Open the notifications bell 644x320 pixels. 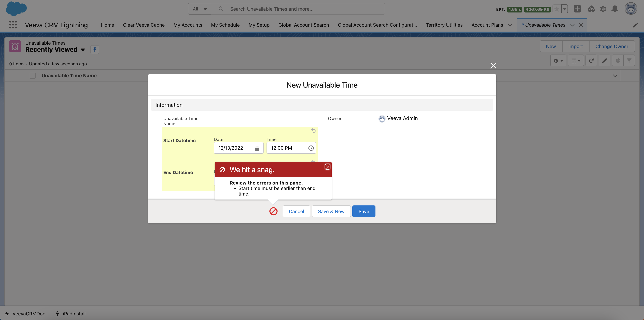[615, 9]
